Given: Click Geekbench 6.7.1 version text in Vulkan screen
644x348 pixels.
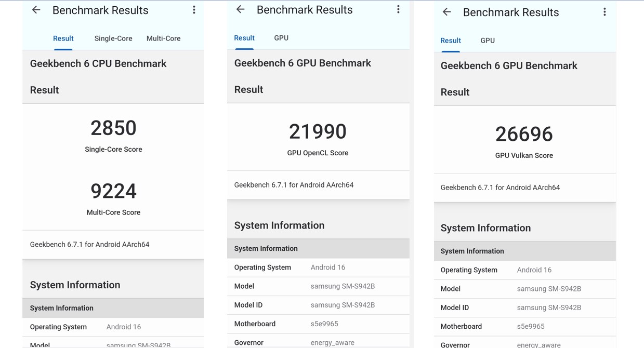Looking at the screenshot, I should [x=500, y=188].
